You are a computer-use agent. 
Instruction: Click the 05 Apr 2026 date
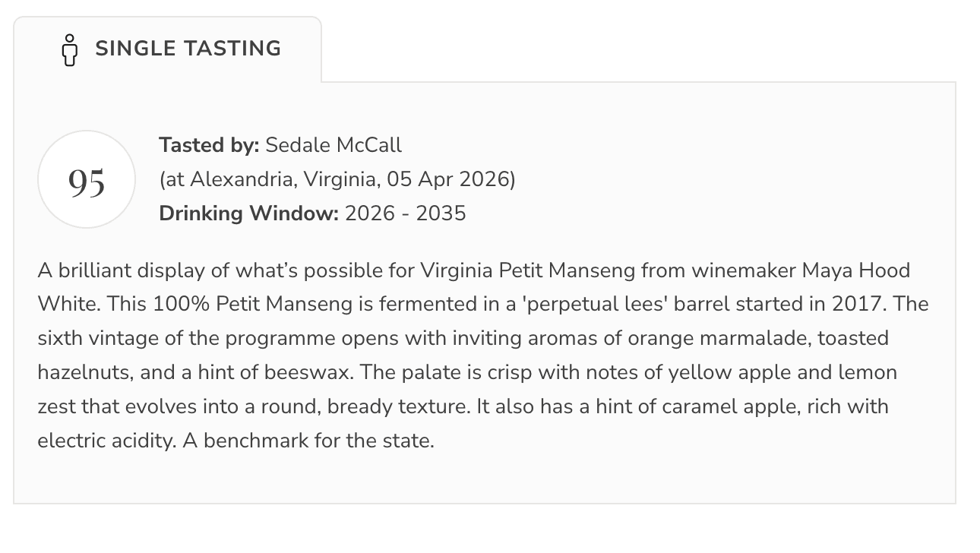[448, 179]
